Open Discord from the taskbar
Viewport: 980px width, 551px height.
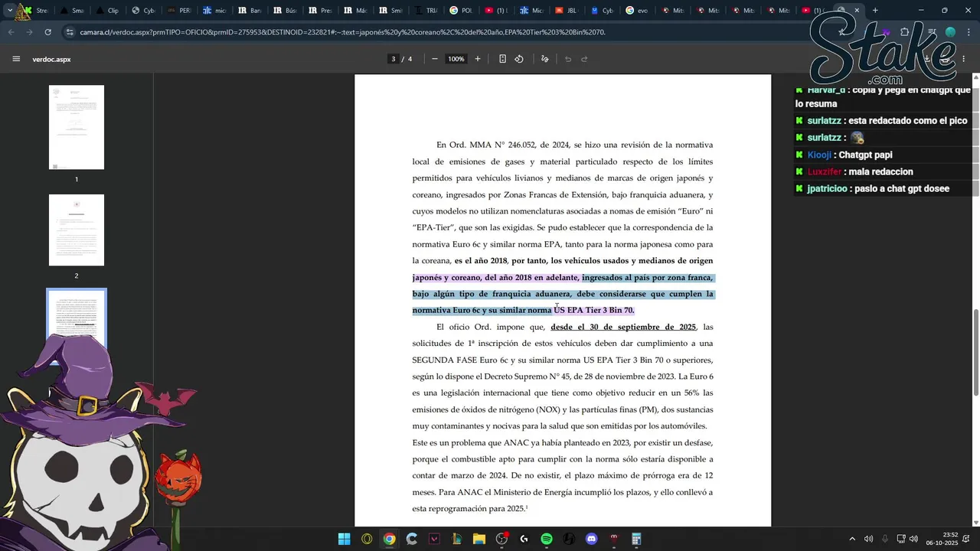point(591,539)
